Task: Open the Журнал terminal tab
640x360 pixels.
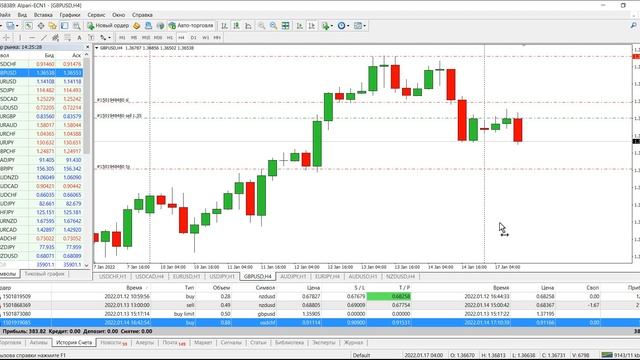Action: click(x=353, y=343)
